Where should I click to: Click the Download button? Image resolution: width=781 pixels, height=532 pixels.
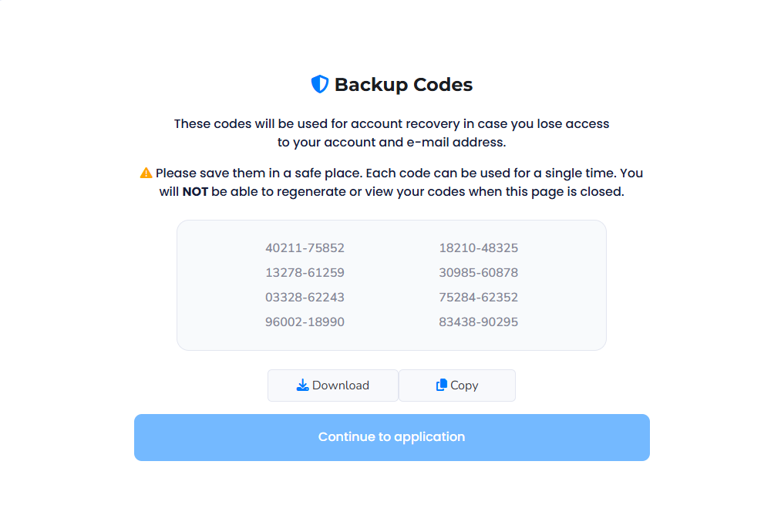(x=333, y=385)
